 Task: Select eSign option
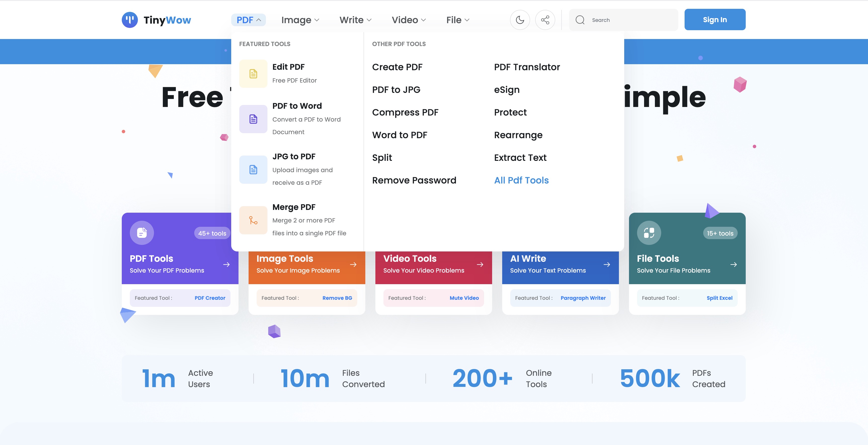pyautogui.click(x=507, y=90)
